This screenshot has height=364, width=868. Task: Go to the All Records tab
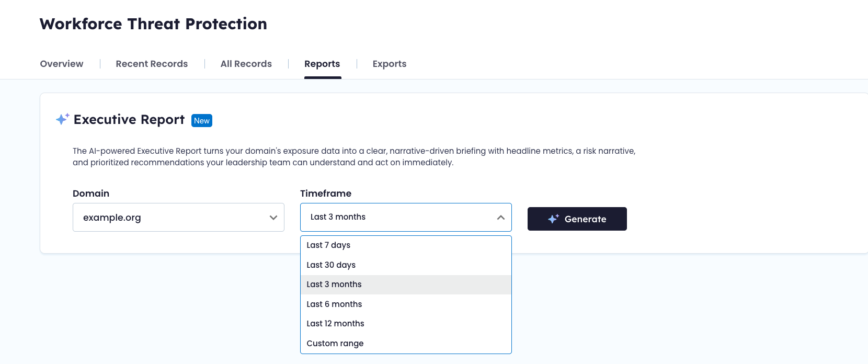pos(246,64)
